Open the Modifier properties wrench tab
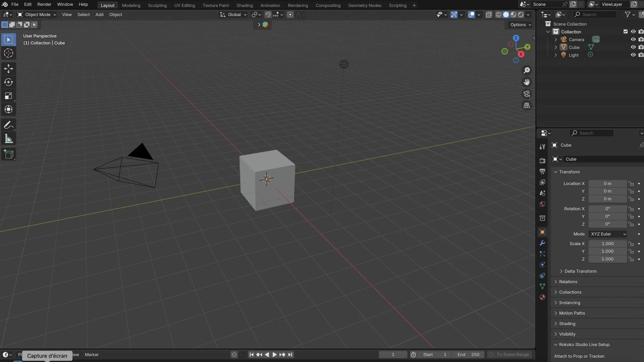This screenshot has width=644, height=362. pyautogui.click(x=542, y=243)
